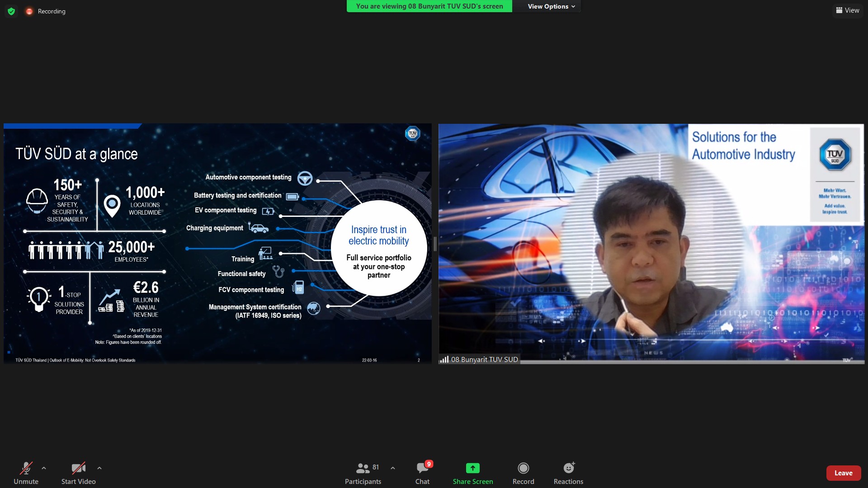
Task: Click the 08 Bunyarit TUV SUD name label
Action: 484,360
